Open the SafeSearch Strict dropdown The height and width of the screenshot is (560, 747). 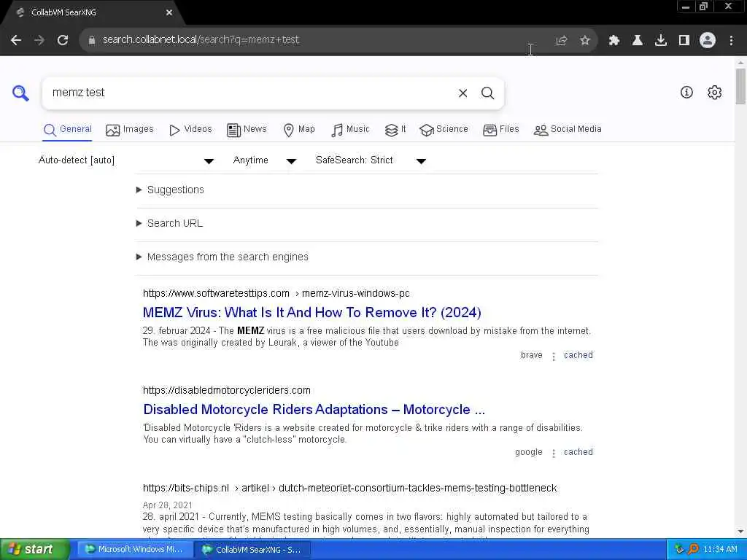point(371,160)
